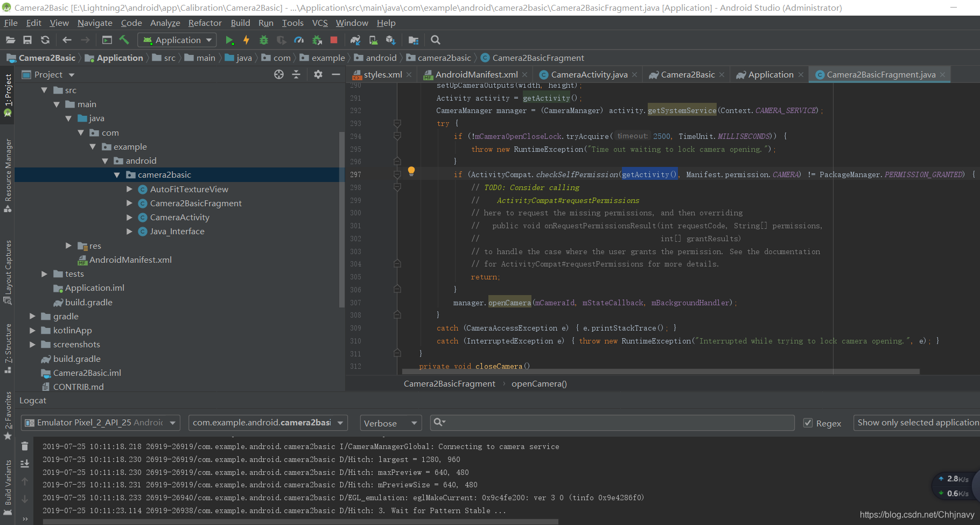The image size is (980, 525).
Task: Toggle the Regex checkbox in Logcat
Action: click(x=808, y=423)
